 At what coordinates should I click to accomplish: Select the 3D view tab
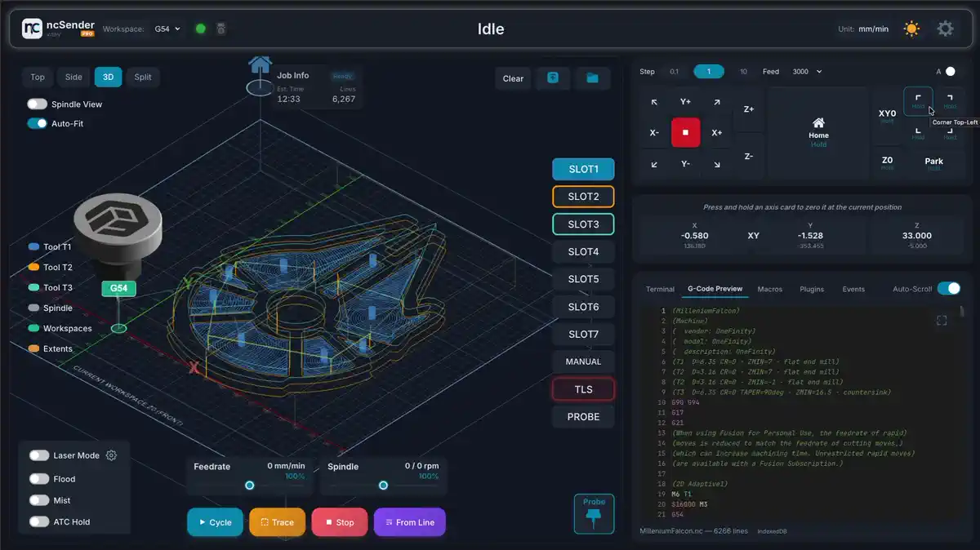point(108,78)
